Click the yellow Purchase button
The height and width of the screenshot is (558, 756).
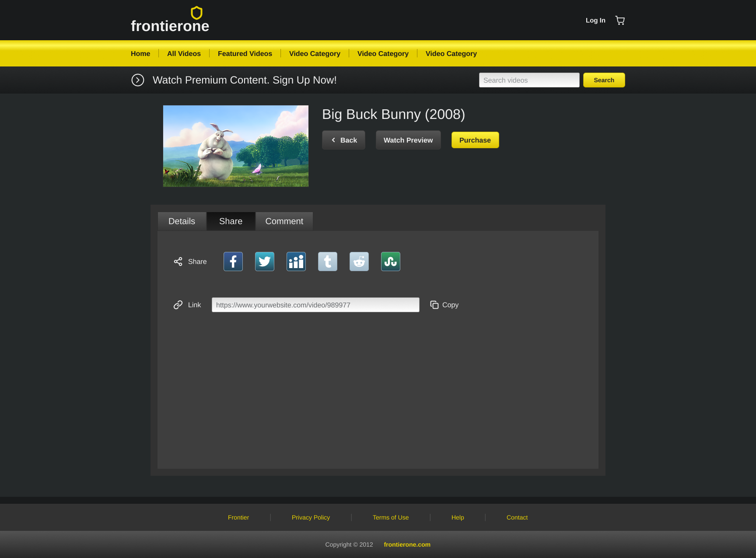[x=475, y=140]
